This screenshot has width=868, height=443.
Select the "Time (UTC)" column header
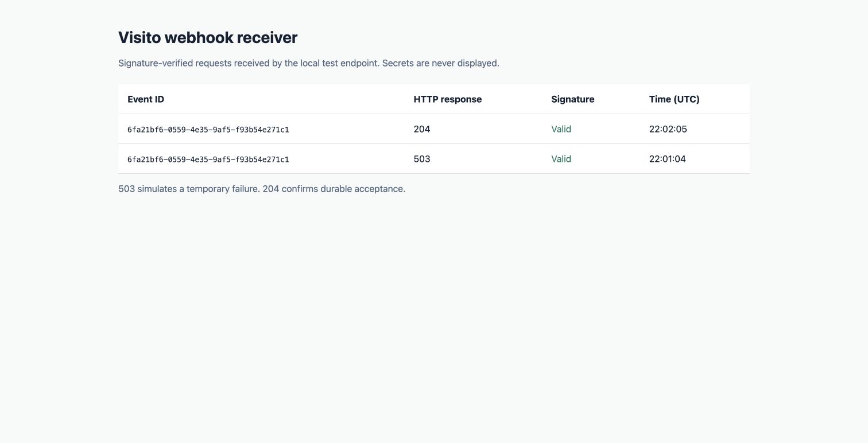[675, 99]
